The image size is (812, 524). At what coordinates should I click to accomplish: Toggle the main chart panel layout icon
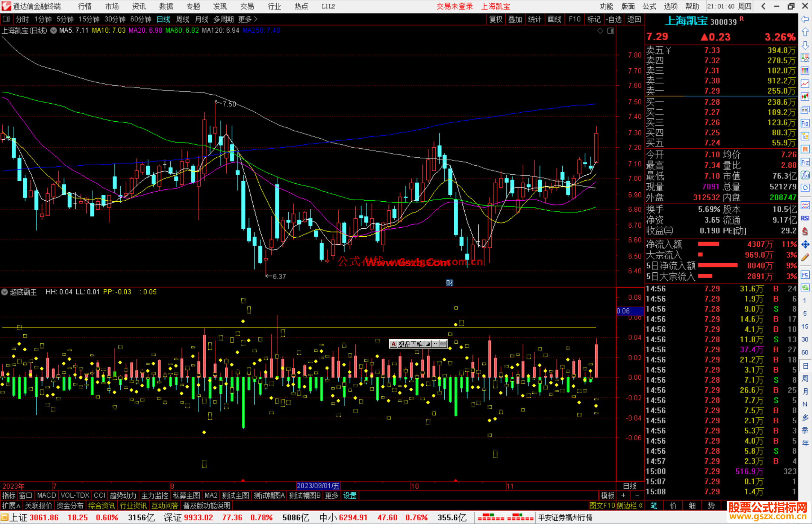(611, 31)
